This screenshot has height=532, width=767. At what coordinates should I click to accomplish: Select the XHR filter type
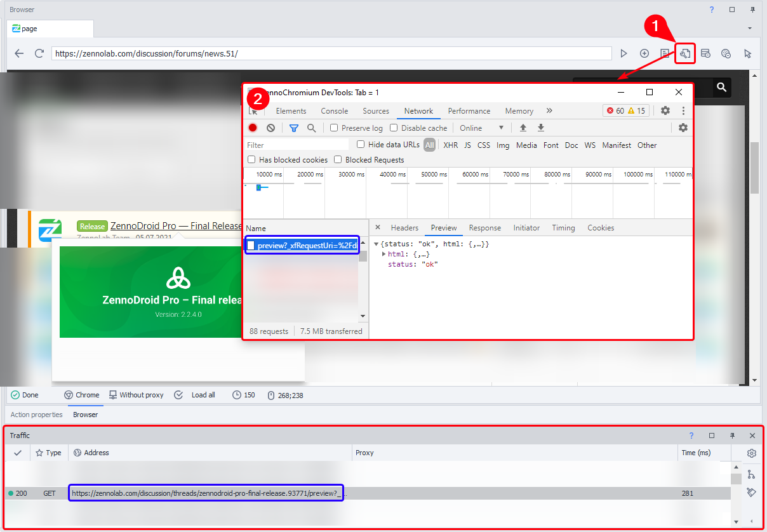point(450,145)
